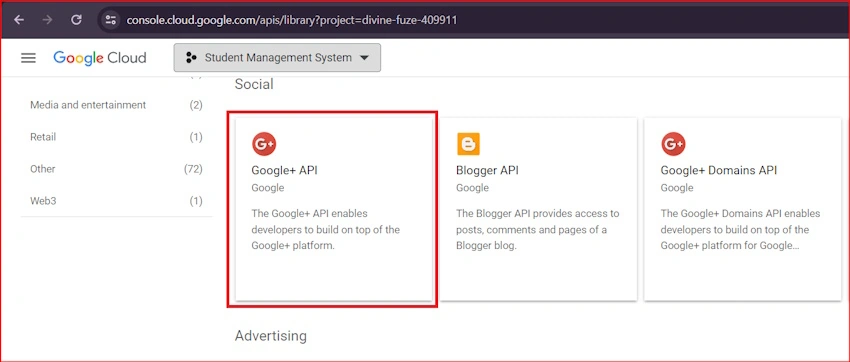
Task: Click the Google+ API card icon
Action: (x=264, y=144)
